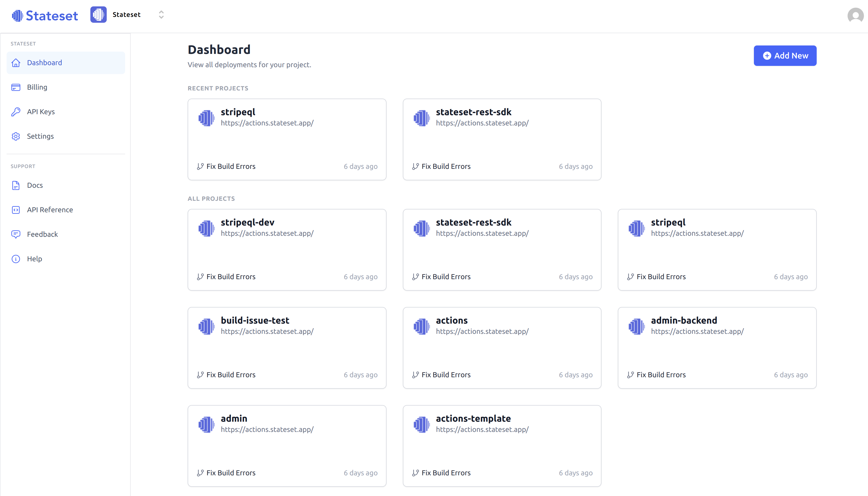Open API Reference in the sidebar

66,210
